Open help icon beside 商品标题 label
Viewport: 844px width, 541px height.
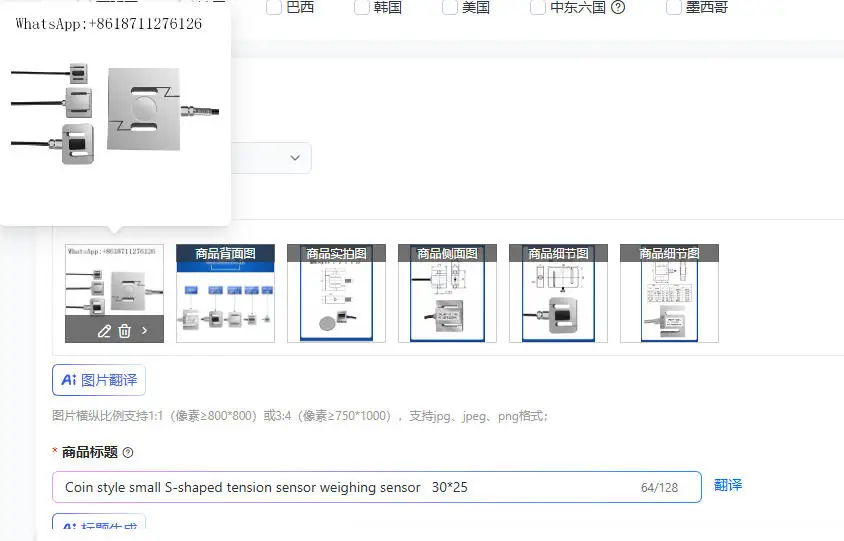[x=128, y=452]
